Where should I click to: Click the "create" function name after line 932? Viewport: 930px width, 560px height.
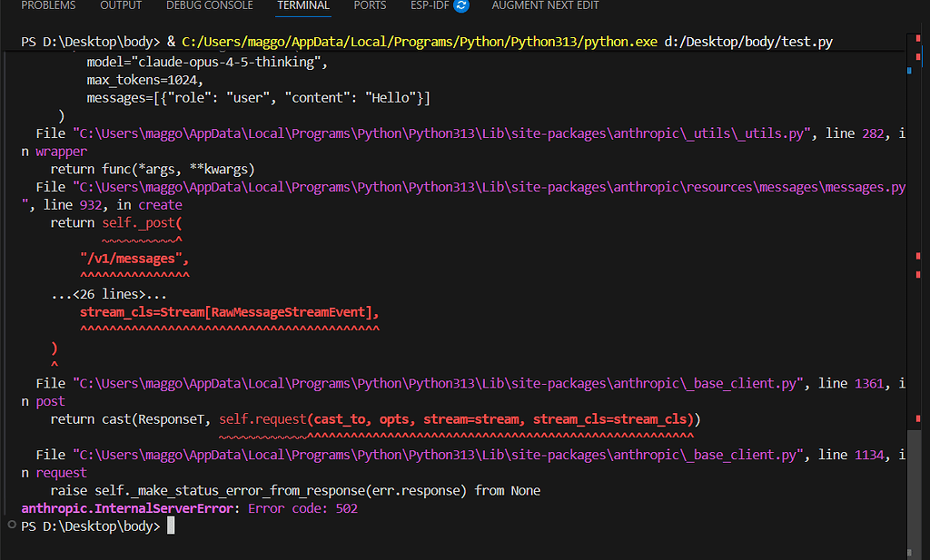[160, 205]
